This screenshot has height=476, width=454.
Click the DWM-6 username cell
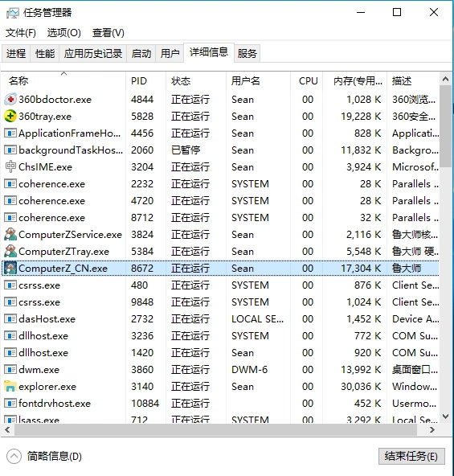tap(249, 370)
